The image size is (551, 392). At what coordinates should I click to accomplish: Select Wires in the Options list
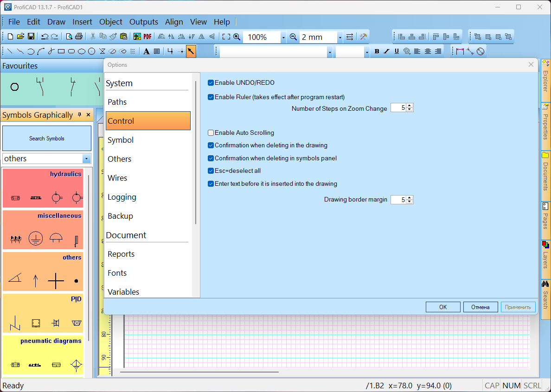[x=148, y=178]
